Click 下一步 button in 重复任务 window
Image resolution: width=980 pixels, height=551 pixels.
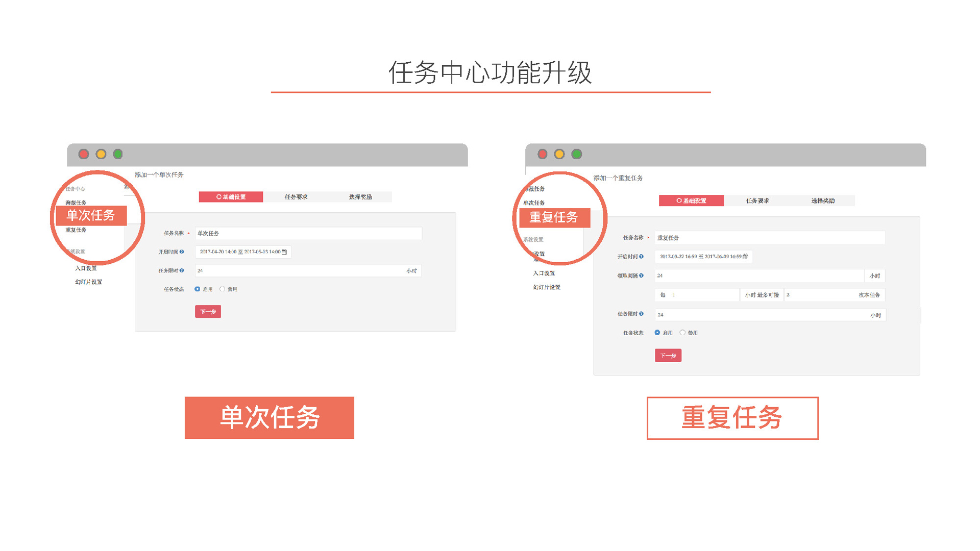[668, 356]
